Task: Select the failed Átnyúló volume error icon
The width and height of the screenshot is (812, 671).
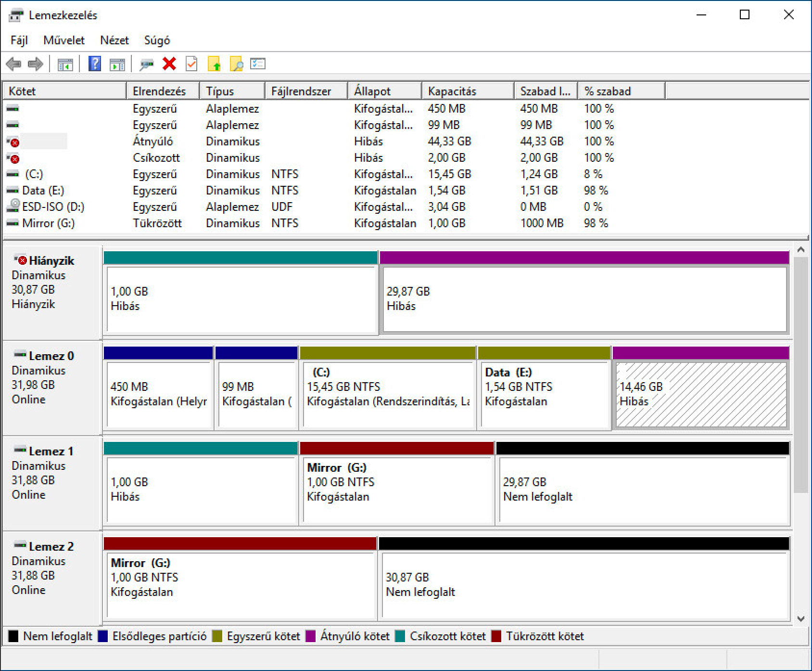Action: pyautogui.click(x=13, y=142)
